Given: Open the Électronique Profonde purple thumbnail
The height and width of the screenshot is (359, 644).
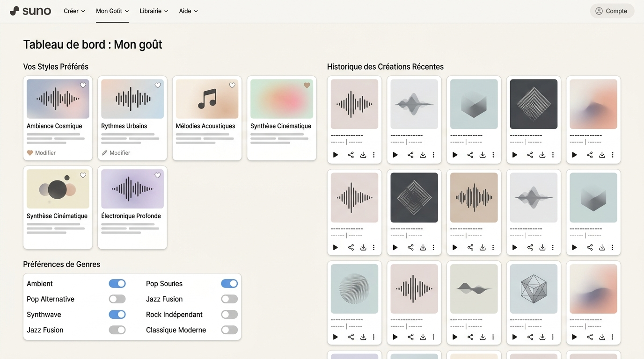Looking at the screenshot, I should pos(132,189).
